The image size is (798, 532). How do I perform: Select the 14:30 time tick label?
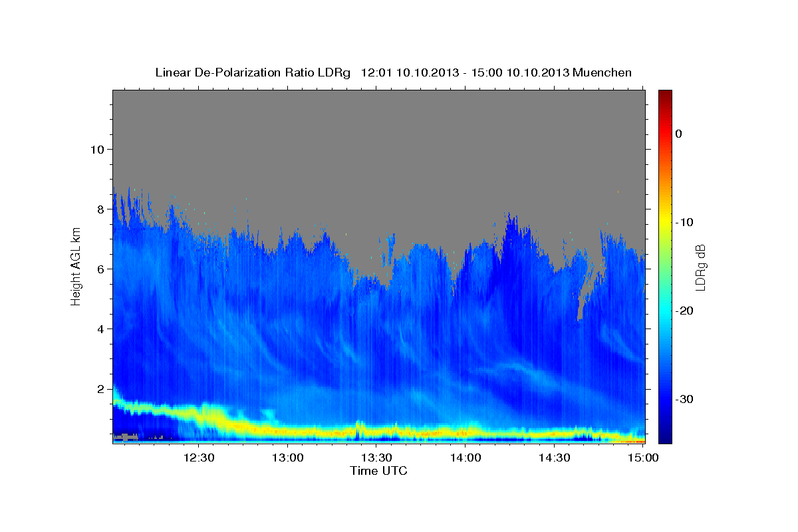(x=555, y=458)
